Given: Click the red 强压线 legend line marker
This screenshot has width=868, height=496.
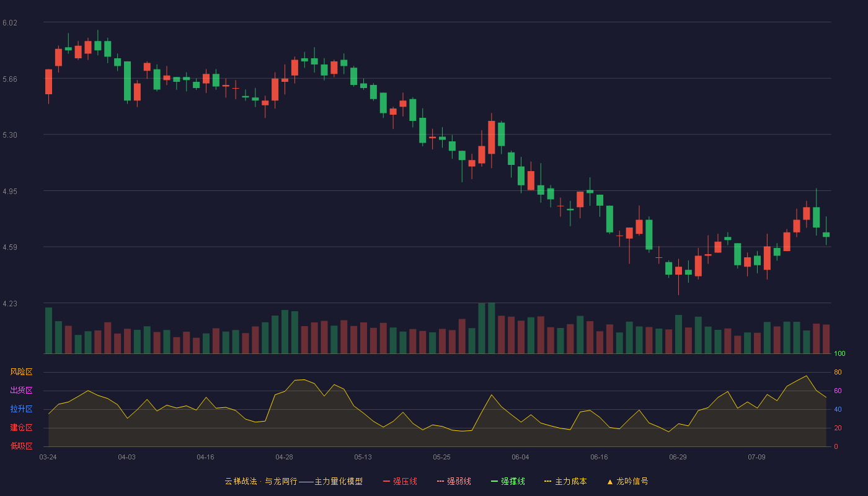Looking at the screenshot, I should point(386,481).
